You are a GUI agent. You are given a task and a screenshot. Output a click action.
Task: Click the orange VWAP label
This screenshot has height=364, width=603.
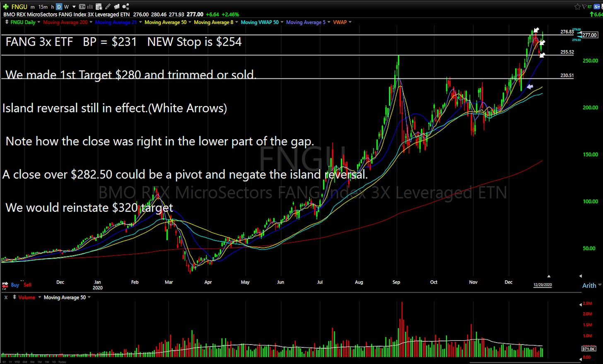pos(340,22)
